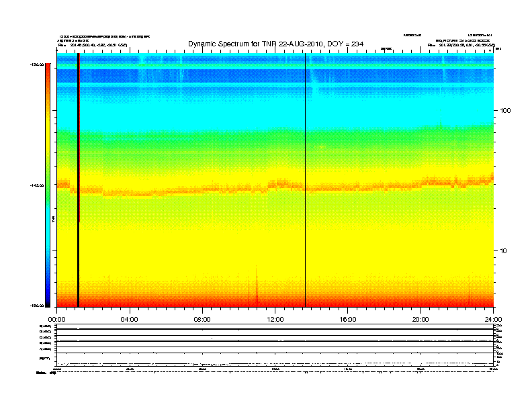Click the thick black data-gap line near 01:00
Image resolution: width=532 pixels, height=411 pixels.
point(79,180)
